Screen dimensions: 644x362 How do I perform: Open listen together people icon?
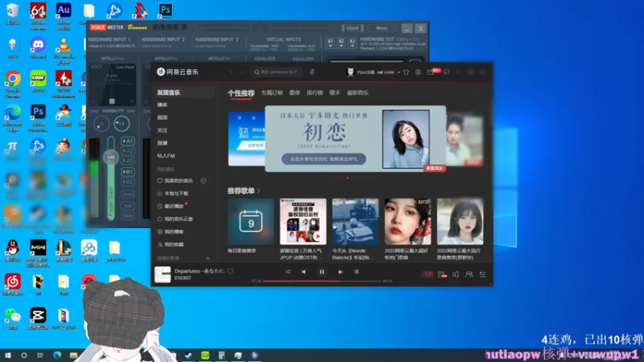coord(469,274)
